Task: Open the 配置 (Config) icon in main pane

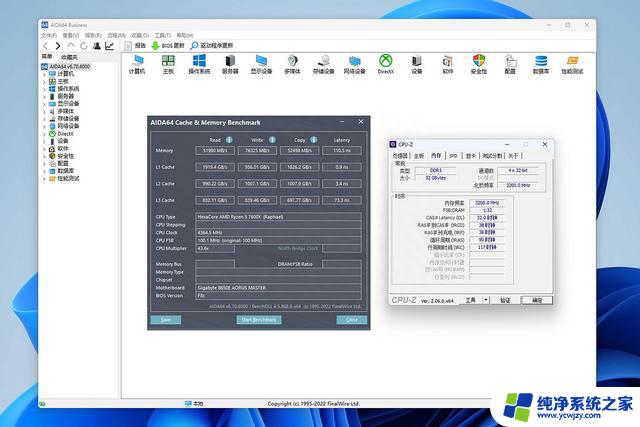Action: click(x=510, y=64)
